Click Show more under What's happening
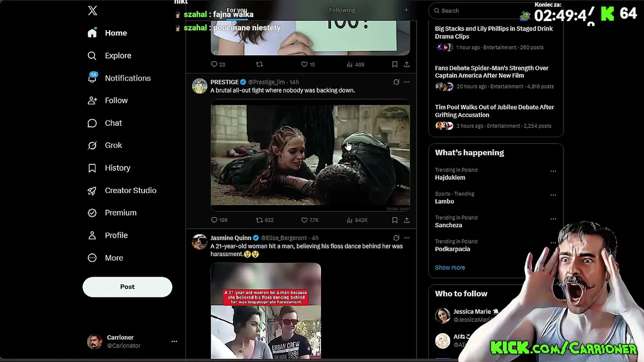 450,267
